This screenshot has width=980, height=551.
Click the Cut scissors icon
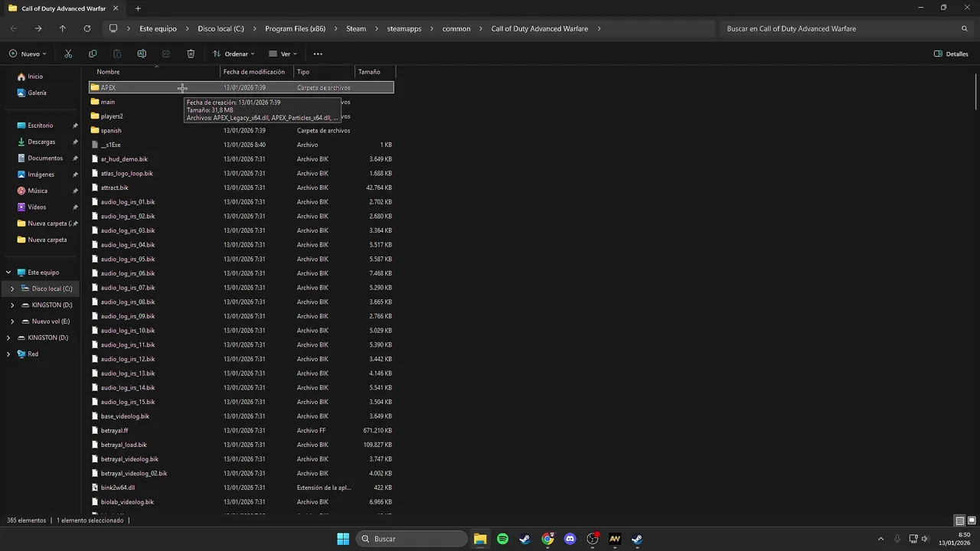(x=68, y=54)
